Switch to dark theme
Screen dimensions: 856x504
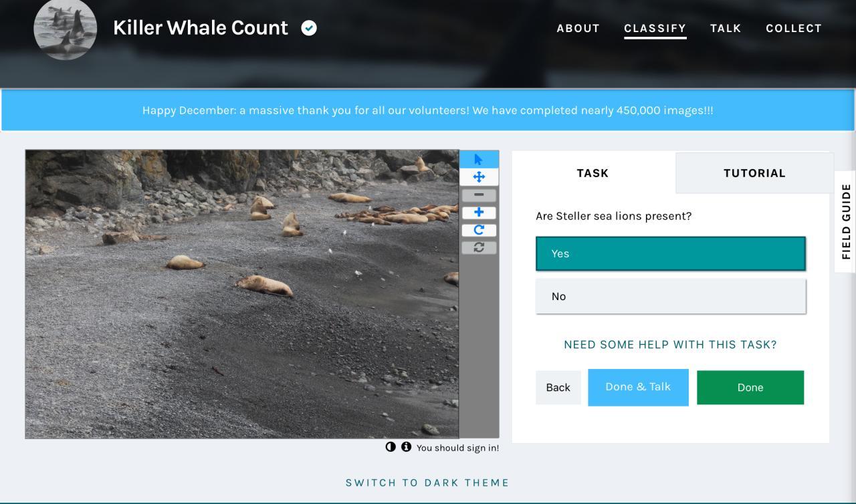427,483
